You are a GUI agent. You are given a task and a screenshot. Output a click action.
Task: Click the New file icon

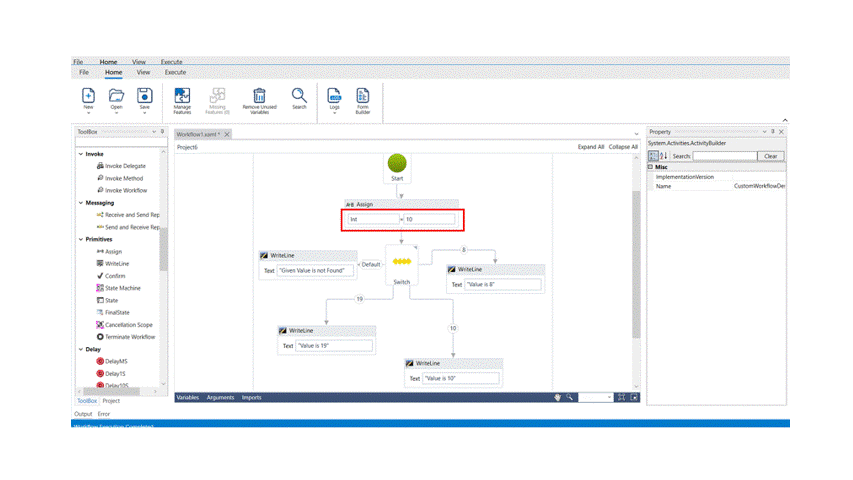88,95
